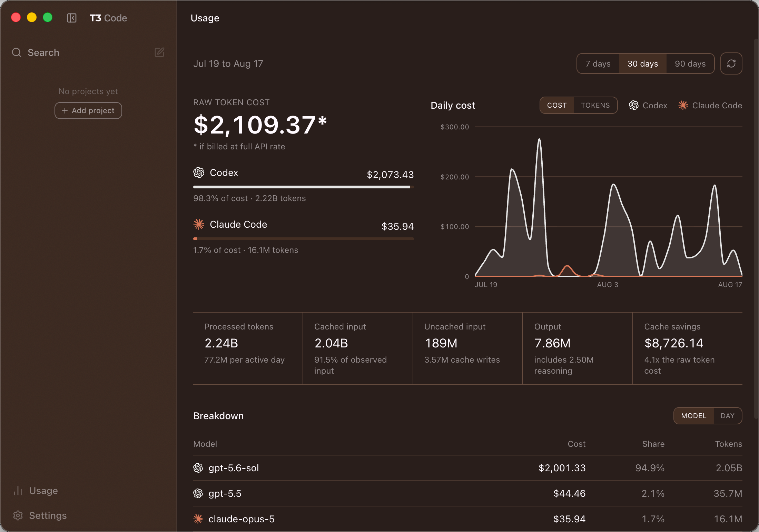The height and width of the screenshot is (532, 759).
Task: Switch the range to 90 days
Action: (x=690, y=63)
